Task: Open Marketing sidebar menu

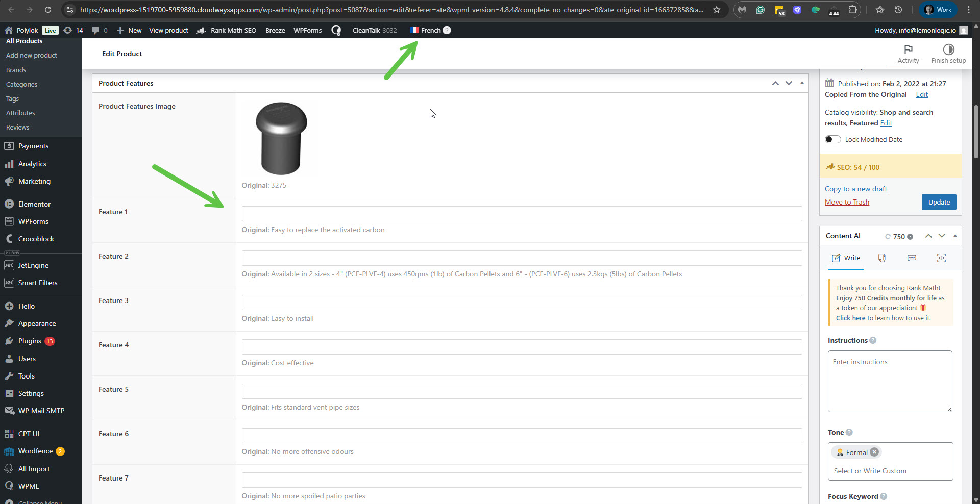Action: point(34,181)
